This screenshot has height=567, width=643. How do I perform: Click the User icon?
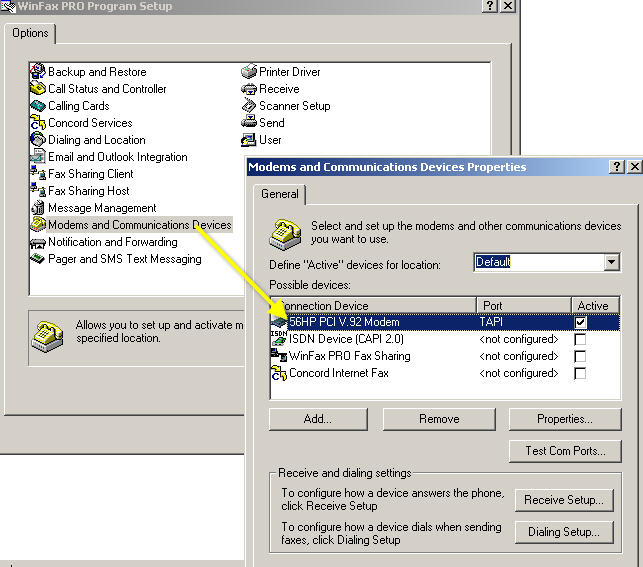click(x=249, y=140)
